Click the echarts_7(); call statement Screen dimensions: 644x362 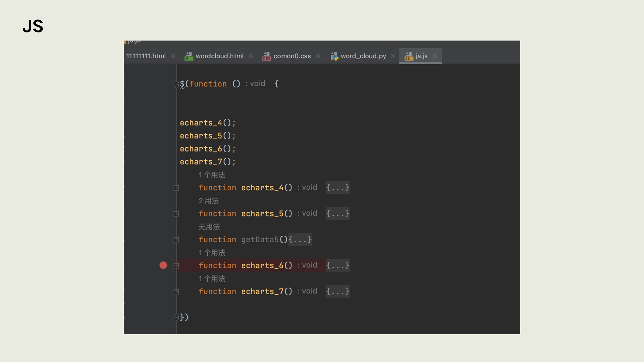208,162
